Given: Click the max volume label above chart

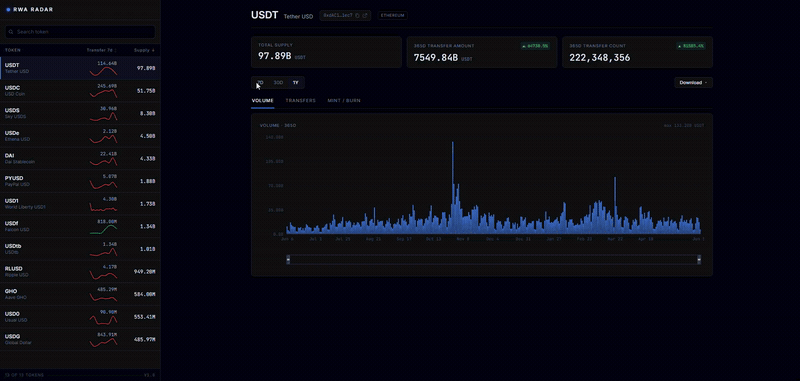Looking at the screenshot, I should tap(684, 125).
